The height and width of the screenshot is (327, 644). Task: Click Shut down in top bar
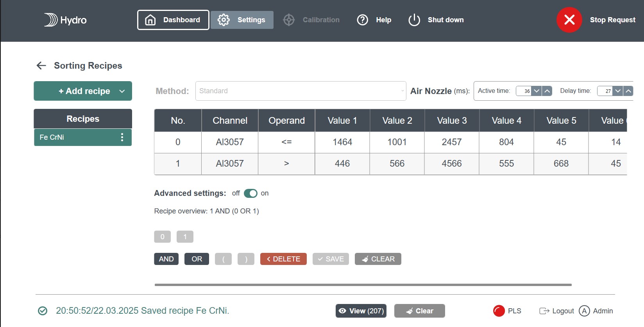(x=436, y=20)
